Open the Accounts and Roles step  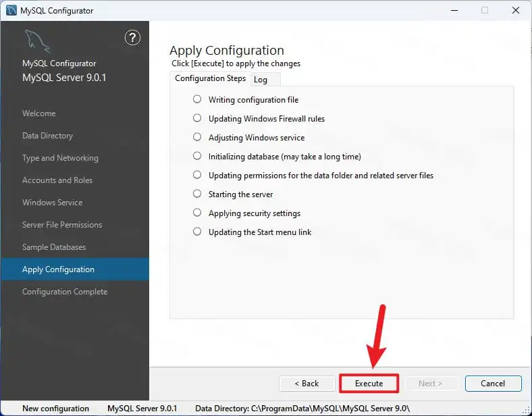[57, 180]
